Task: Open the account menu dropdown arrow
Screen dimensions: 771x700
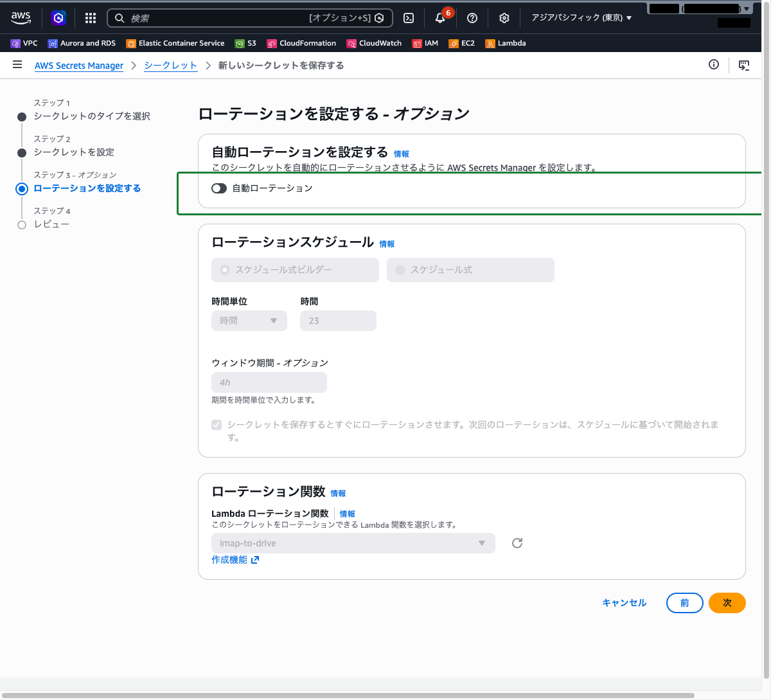Action: click(746, 9)
